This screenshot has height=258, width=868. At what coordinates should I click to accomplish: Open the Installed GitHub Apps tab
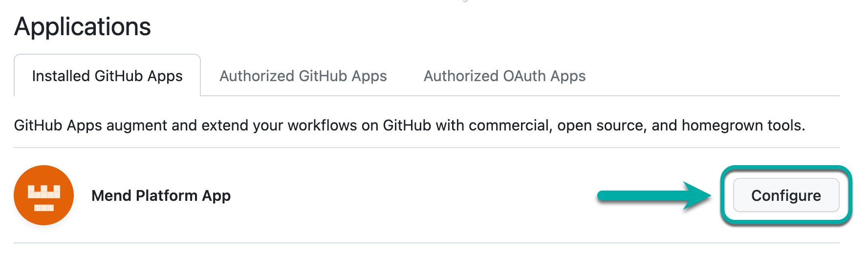(107, 76)
